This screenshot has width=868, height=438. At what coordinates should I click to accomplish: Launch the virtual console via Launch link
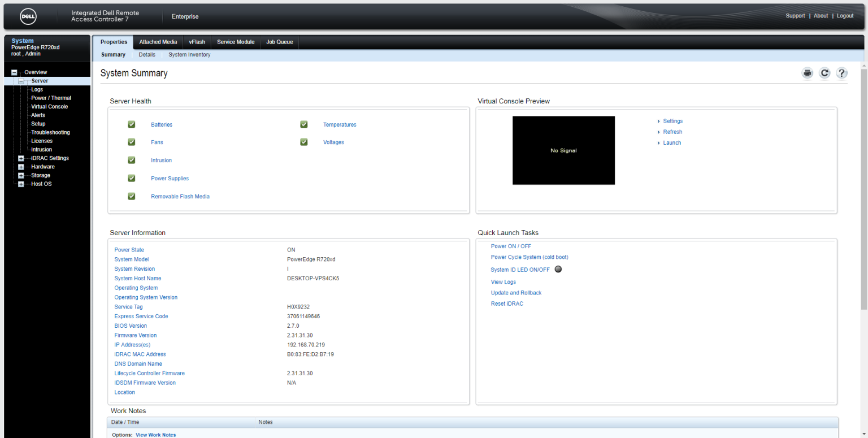(x=672, y=143)
